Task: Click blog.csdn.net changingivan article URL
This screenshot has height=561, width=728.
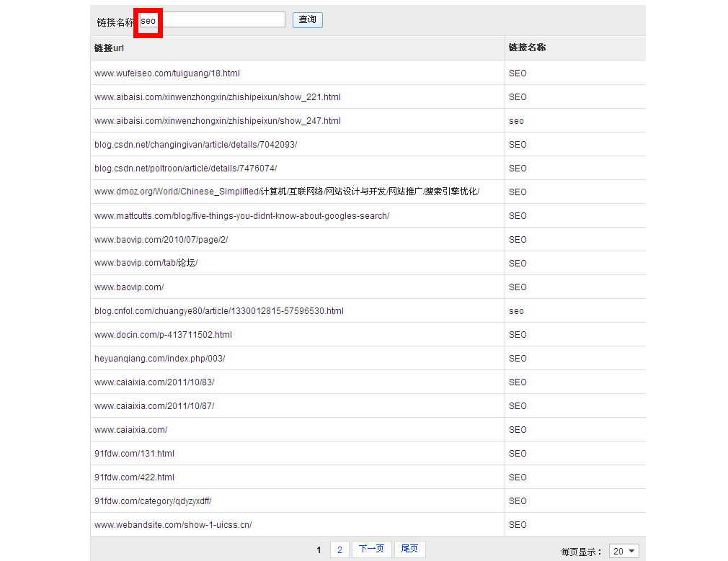Action: tap(195, 145)
